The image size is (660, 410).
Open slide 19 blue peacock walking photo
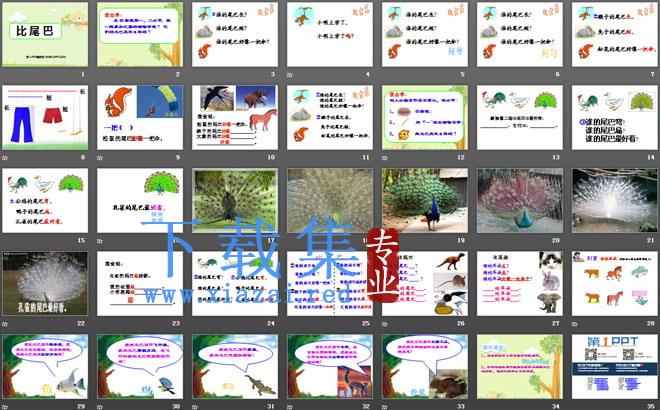click(425, 201)
